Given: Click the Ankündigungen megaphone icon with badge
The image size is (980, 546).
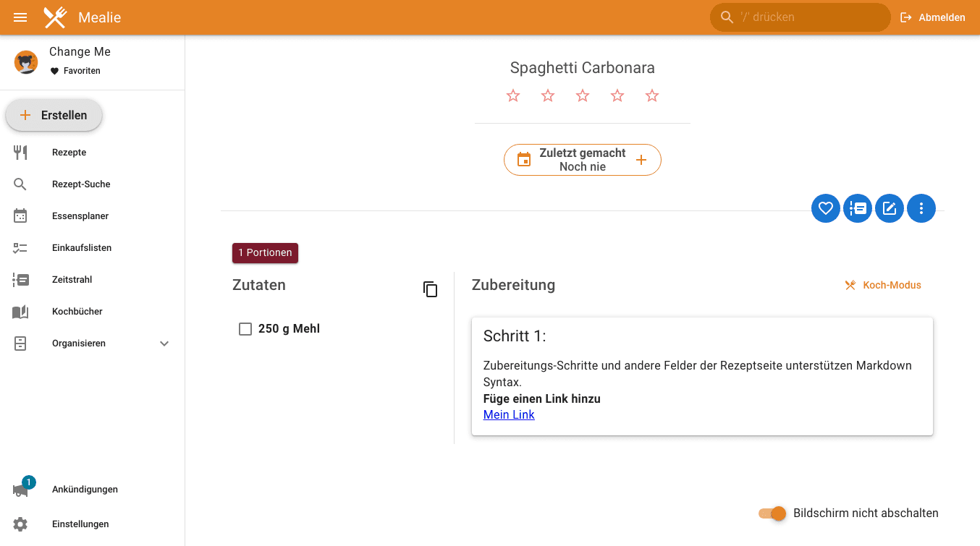Looking at the screenshot, I should [22, 488].
